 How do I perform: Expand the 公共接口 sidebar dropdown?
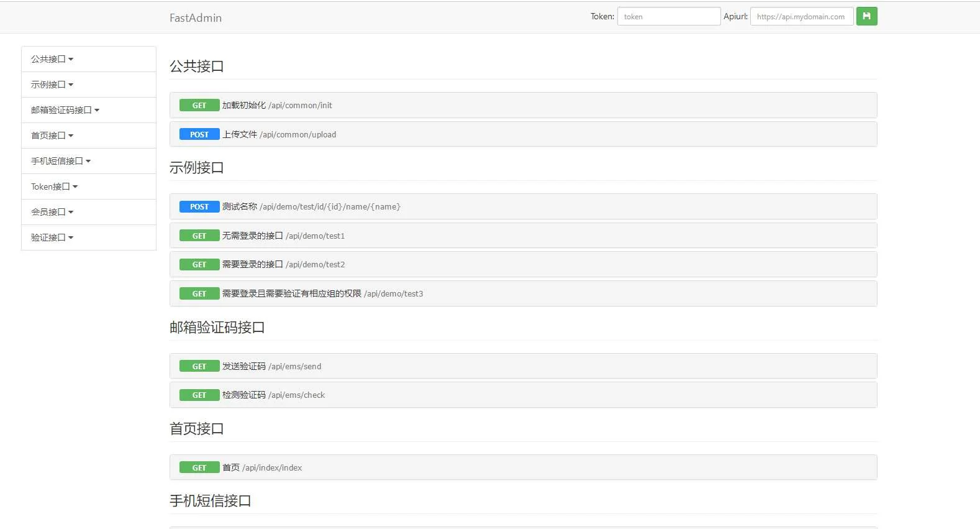(52, 59)
